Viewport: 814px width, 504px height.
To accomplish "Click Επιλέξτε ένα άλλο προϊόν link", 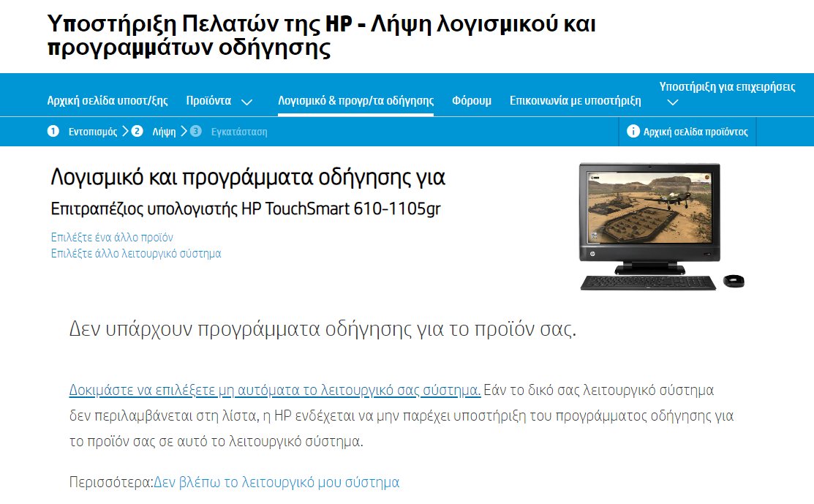I will (112, 237).
